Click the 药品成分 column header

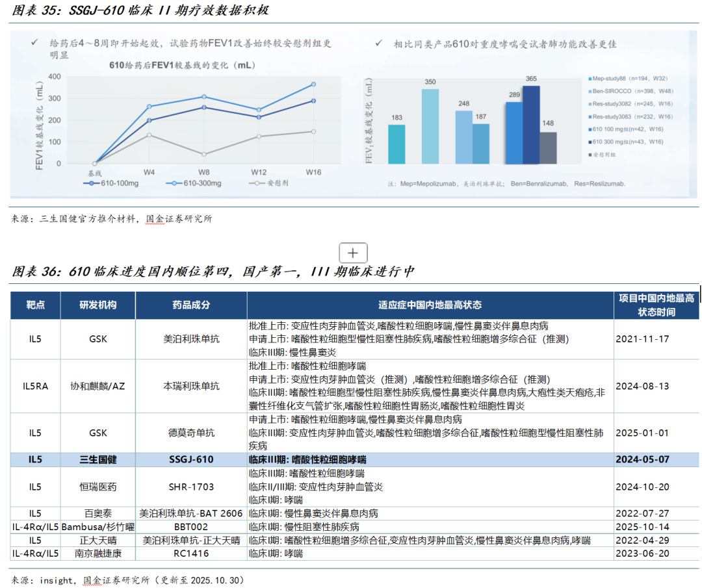tap(191, 305)
